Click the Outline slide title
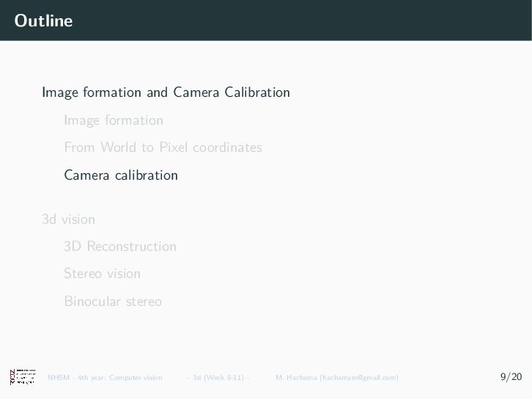Screen dimensions: 532x399 pyautogui.click(x=43, y=21)
